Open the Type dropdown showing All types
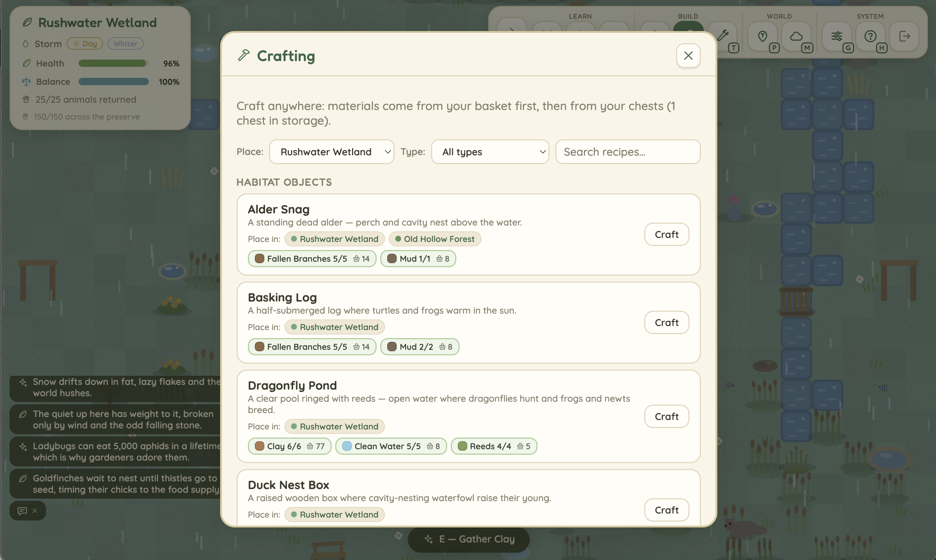The height and width of the screenshot is (560, 936). 490,152
